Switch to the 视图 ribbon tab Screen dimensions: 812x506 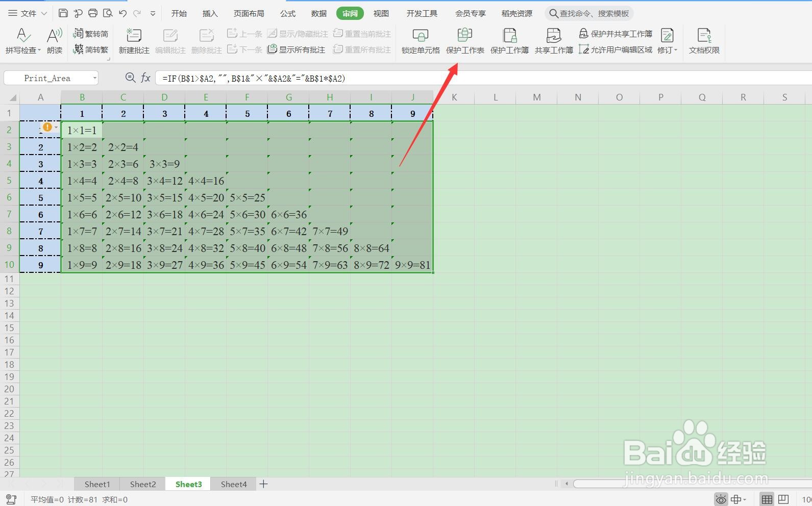pyautogui.click(x=381, y=13)
